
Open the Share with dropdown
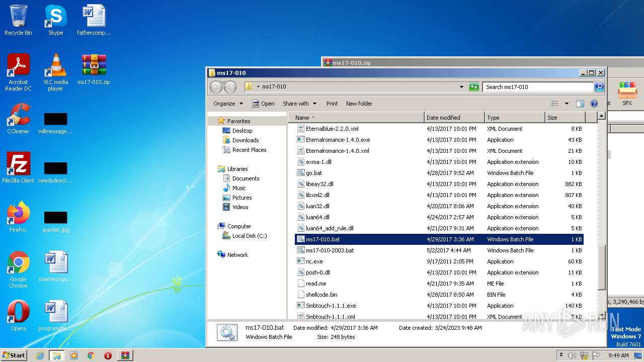[299, 104]
